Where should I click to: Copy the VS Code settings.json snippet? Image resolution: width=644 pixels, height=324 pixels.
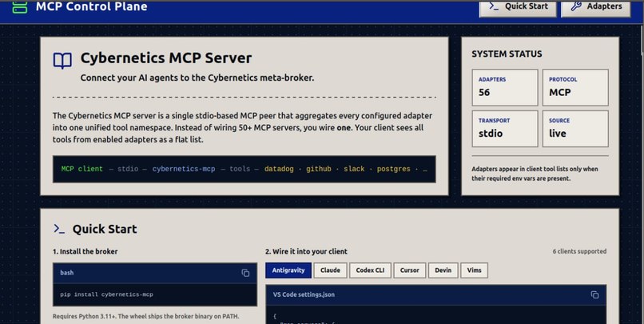pyautogui.click(x=594, y=295)
